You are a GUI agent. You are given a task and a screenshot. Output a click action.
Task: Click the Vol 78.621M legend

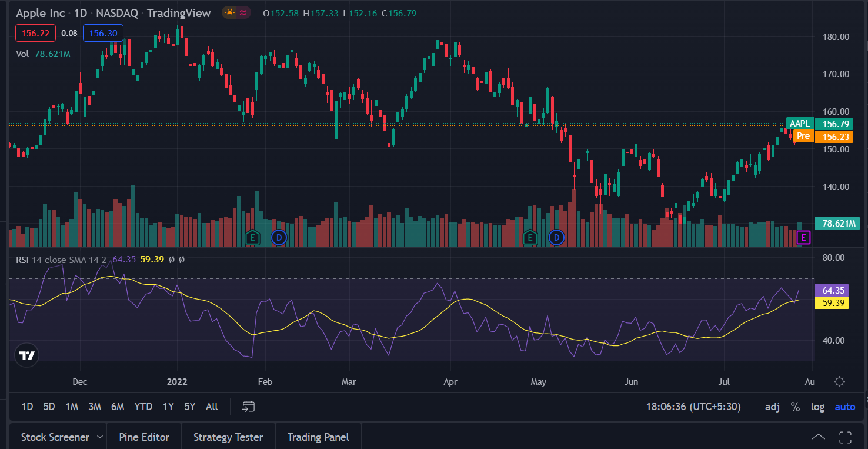click(x=43, y=54)
